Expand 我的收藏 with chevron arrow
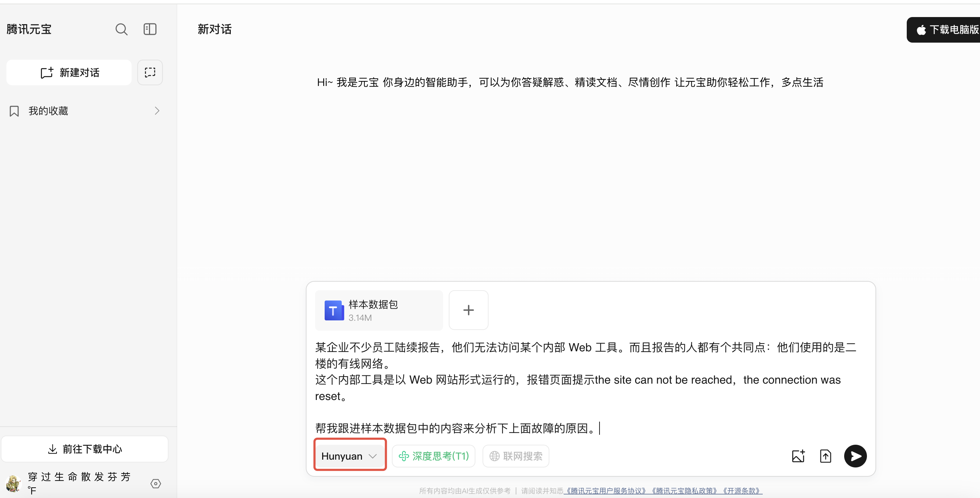 [x=157, y=111]
